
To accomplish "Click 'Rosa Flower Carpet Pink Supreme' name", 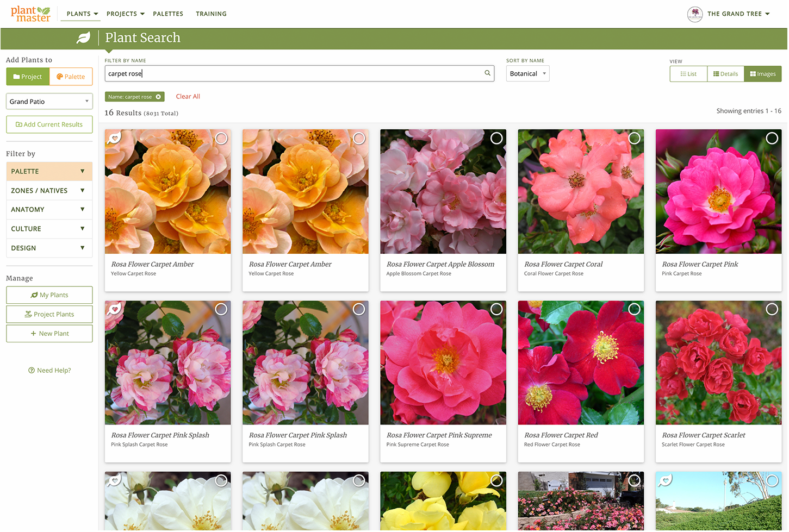I will 439,435.
